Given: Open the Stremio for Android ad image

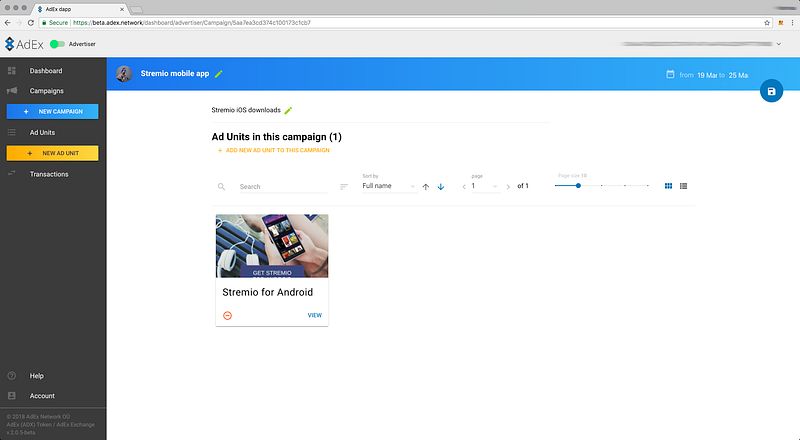Looking at the screenshot, I should click(272, 246).
